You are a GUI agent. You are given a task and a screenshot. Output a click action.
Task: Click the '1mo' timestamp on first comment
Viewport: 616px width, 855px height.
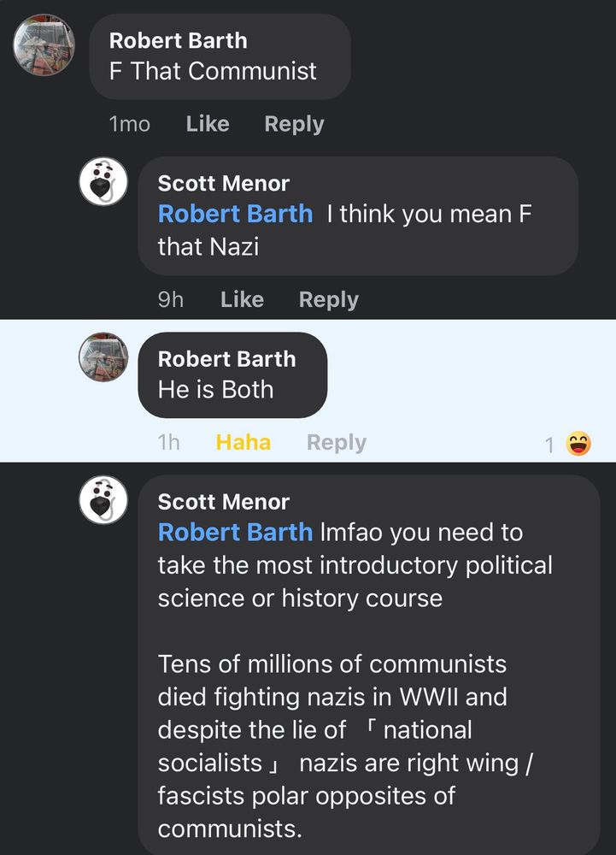128,123
